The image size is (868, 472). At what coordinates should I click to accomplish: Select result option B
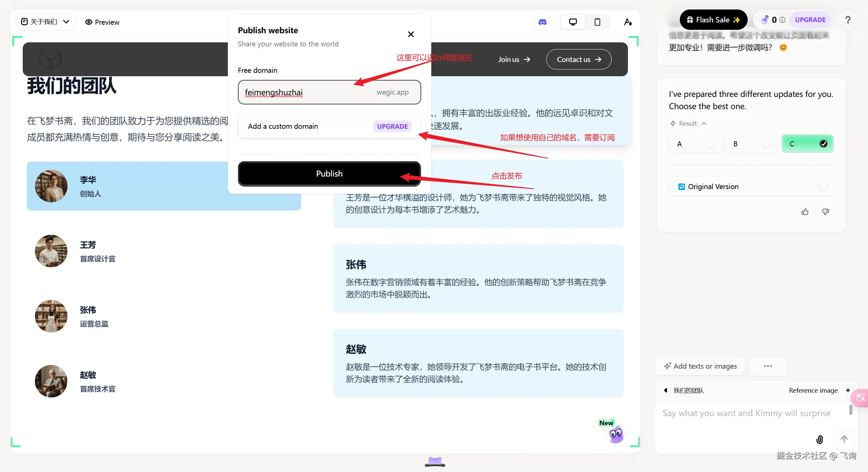751,144
